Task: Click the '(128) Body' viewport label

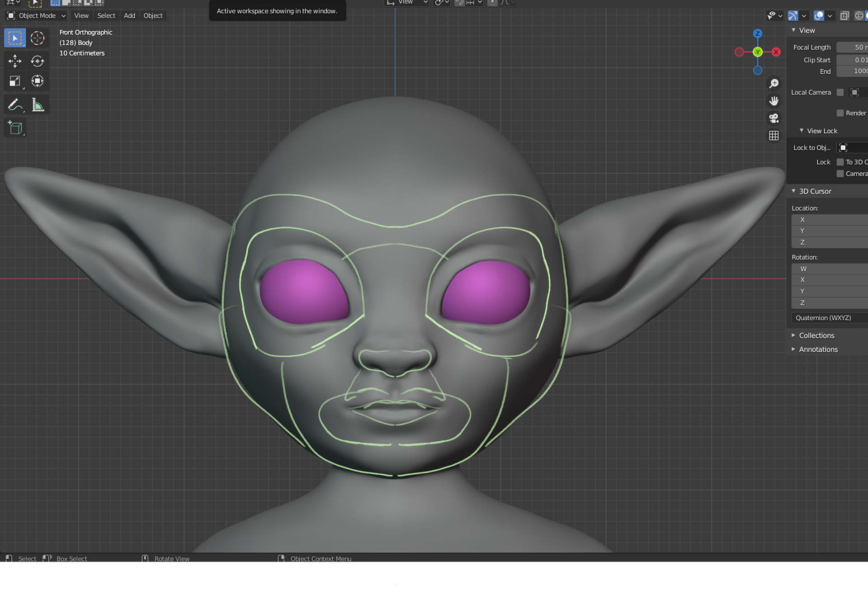Action: [76, 43]
